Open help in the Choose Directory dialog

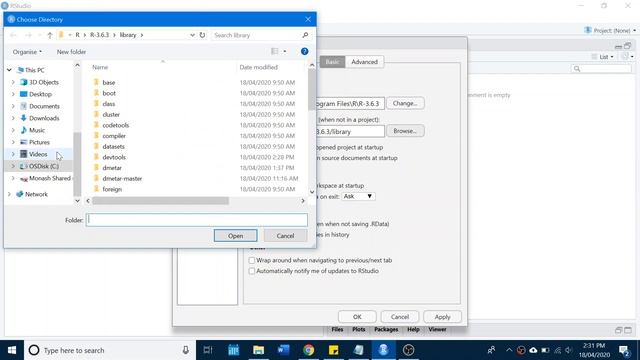pyautogui.click(x=304, y=51)
